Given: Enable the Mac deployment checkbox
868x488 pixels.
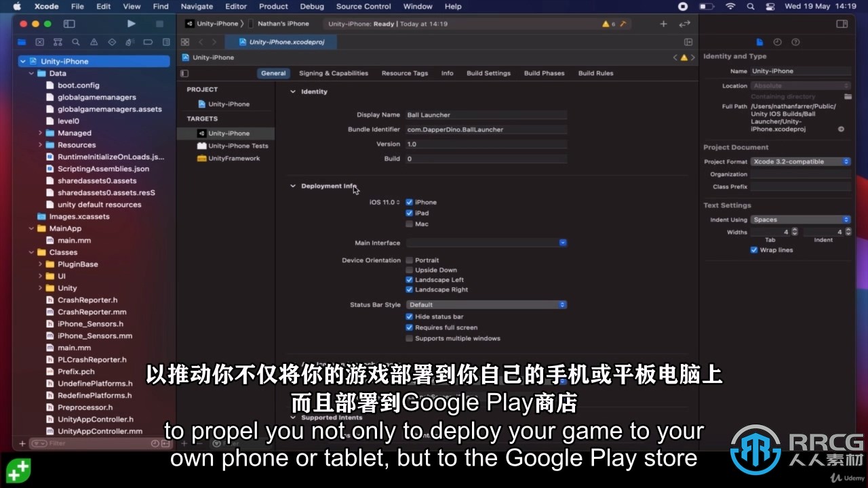Looking at the screenshot, I should 409,224.
